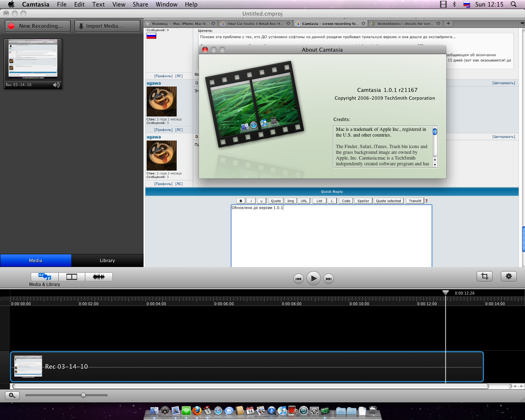Skip to previous with the rewind button
525x420 pixels.
click(x=298, y=279)
